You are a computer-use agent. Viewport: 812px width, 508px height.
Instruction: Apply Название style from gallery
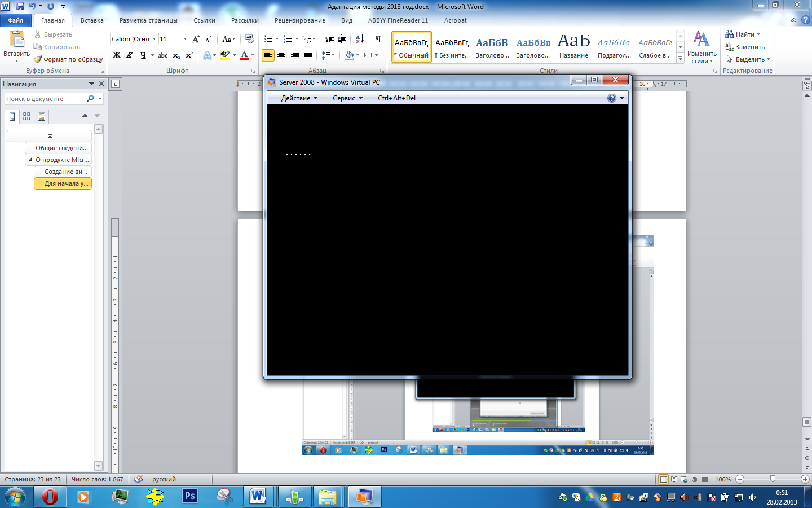[573, 46]
